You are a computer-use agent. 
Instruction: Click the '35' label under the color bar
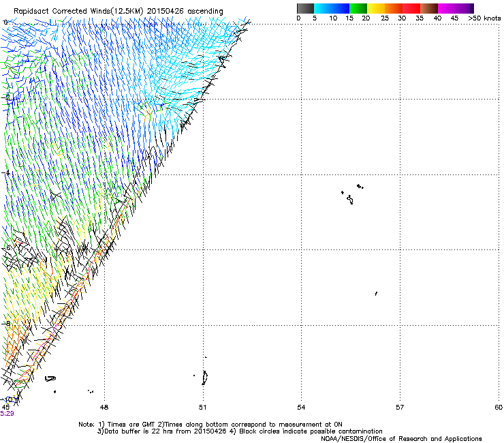pyautogui.click(x=420, y=18)
